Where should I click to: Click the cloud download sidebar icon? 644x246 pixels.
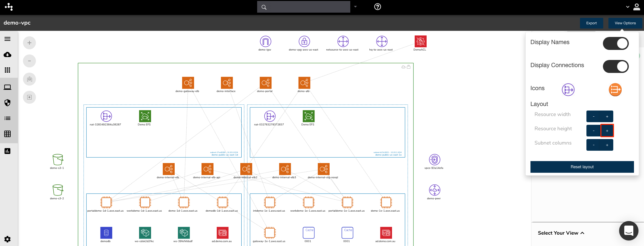[7, 54]
